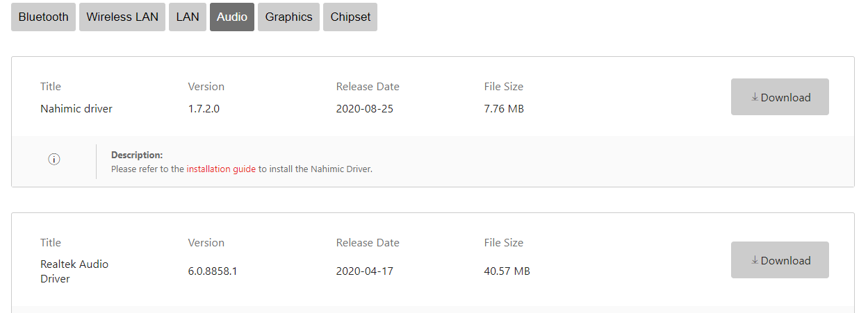Open the Bluetooth drivers tab
The image size is (868, 313).
(x=44, y=17)
